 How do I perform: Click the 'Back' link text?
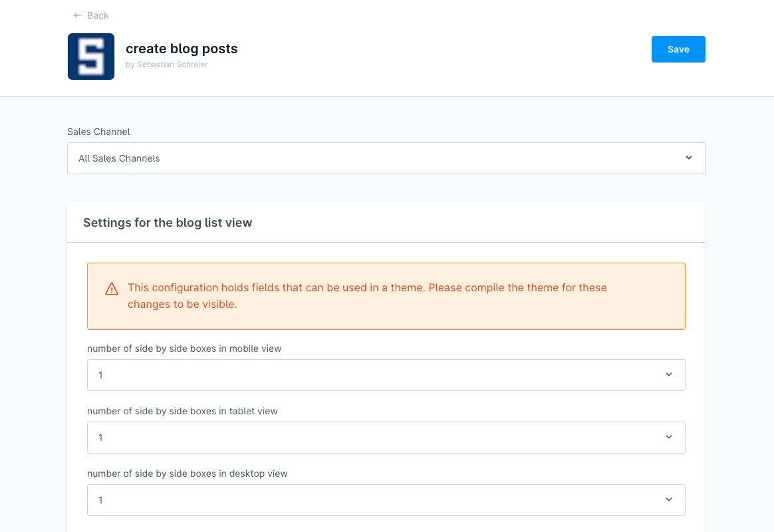(98, 15)
